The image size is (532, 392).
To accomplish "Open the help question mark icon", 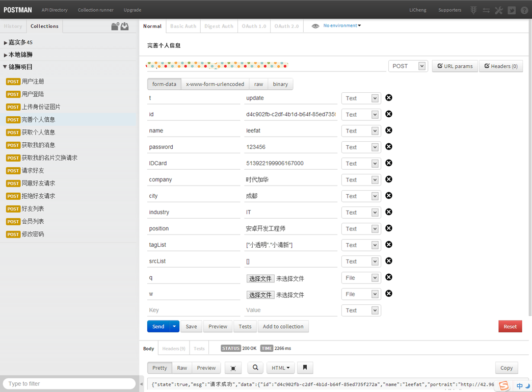I will pyautogui.click(x=524, y=10).
